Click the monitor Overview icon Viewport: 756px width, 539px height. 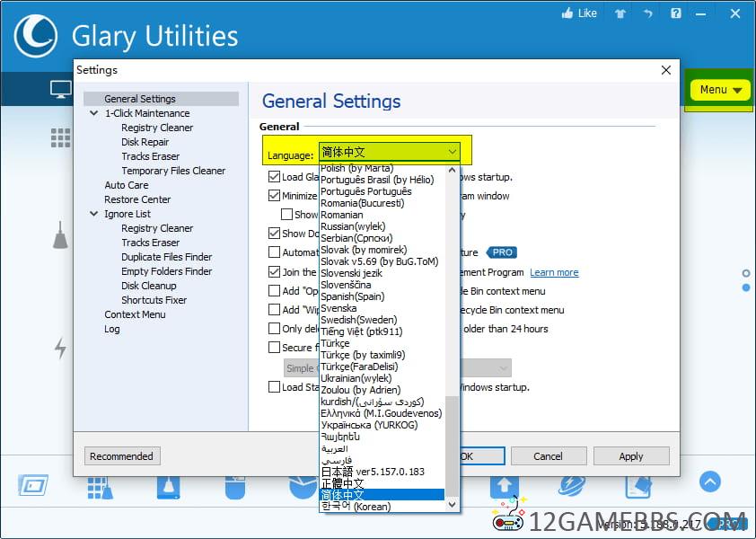point(60,90)
